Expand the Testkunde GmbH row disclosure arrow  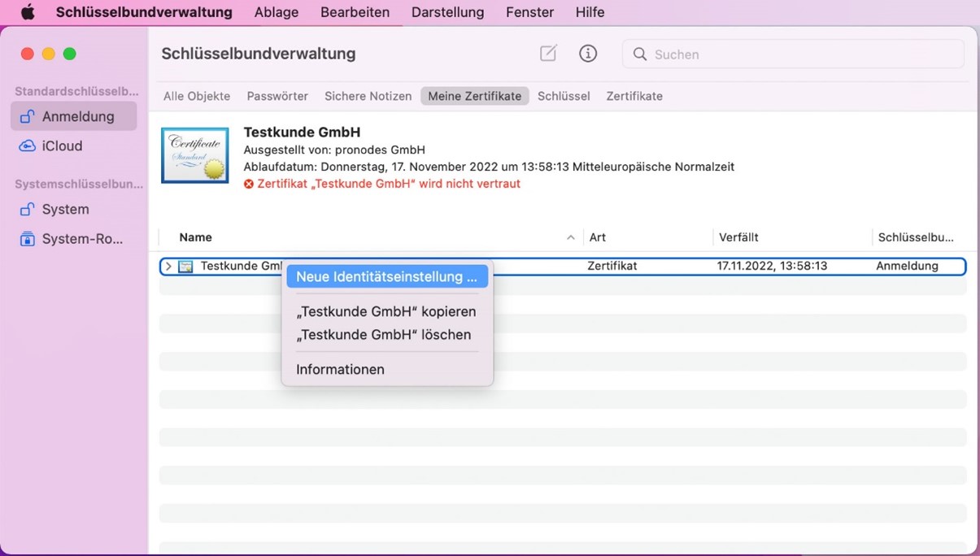168,267
